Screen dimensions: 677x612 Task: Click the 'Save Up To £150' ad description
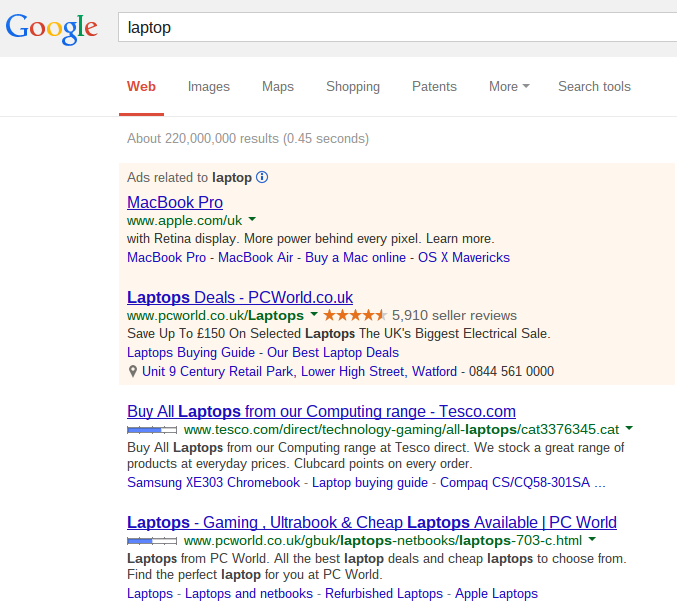tap(338, 334)
